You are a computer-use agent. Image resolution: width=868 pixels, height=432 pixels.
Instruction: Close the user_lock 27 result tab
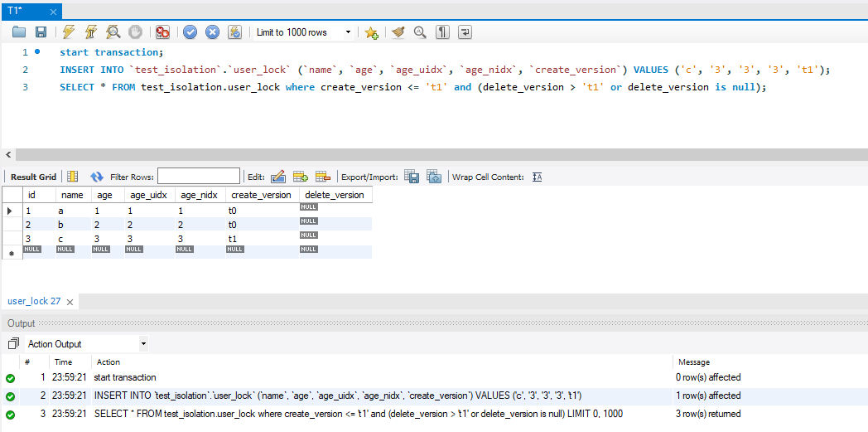(70, 302)
